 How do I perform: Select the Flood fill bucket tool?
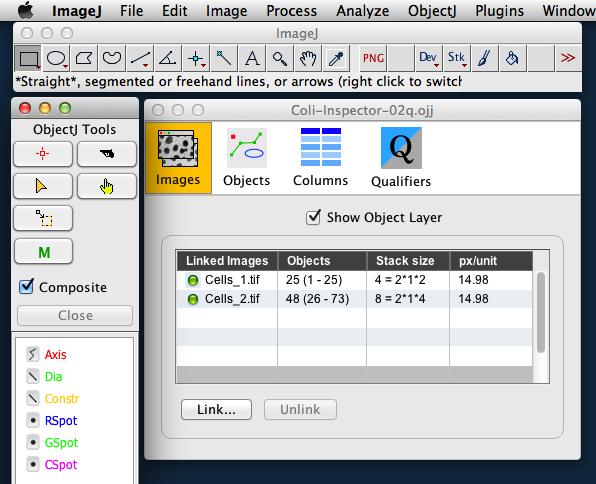[513, 58]
